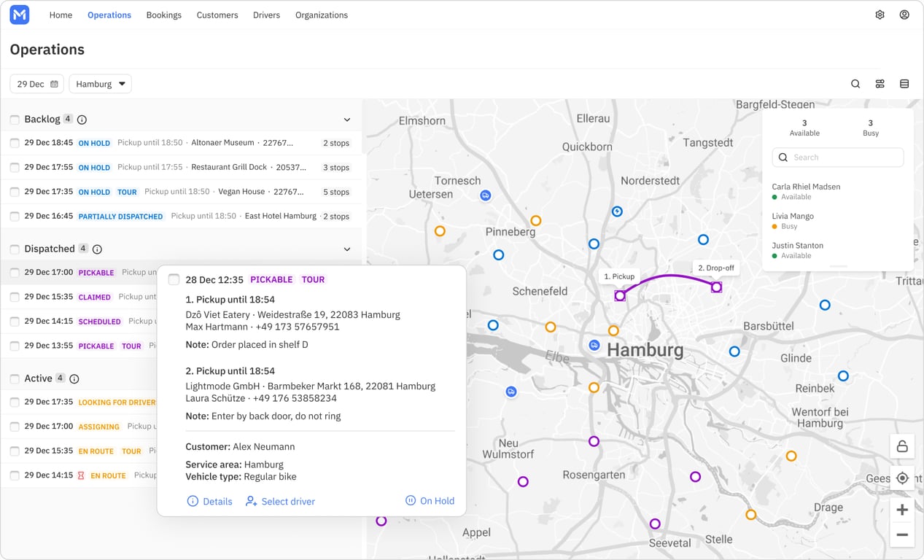
Task: Check the 29 Dec 18:45 On Hold order
Action: tap(15, 143)
